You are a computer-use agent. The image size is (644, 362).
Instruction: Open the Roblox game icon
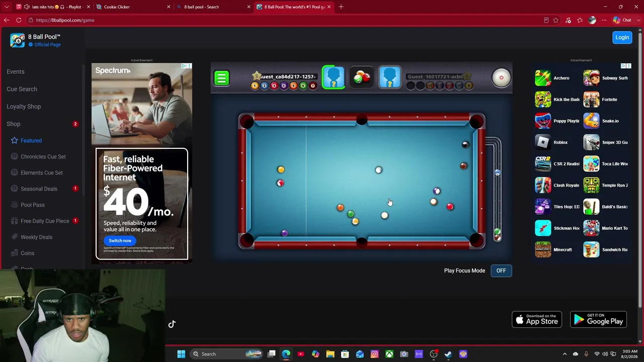click(x=543, y=142)
